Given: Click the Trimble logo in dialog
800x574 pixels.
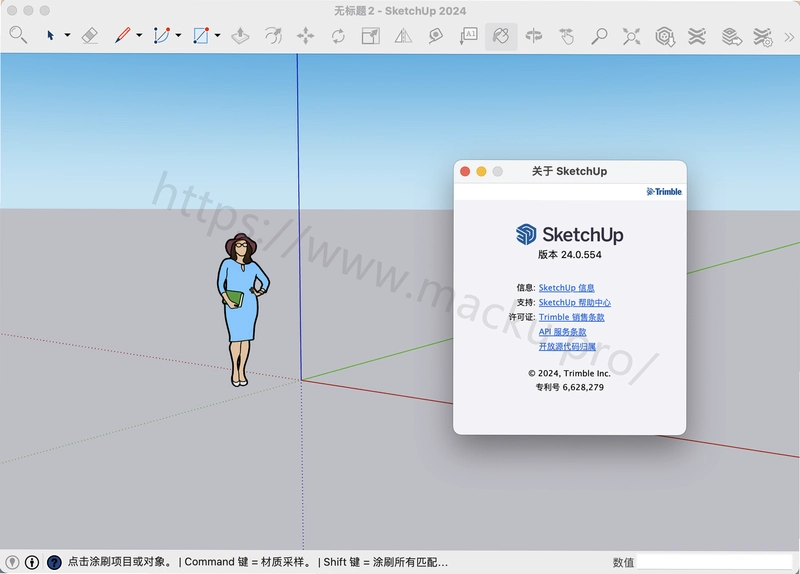Looking at the screenshot, I should pos(664,191).
